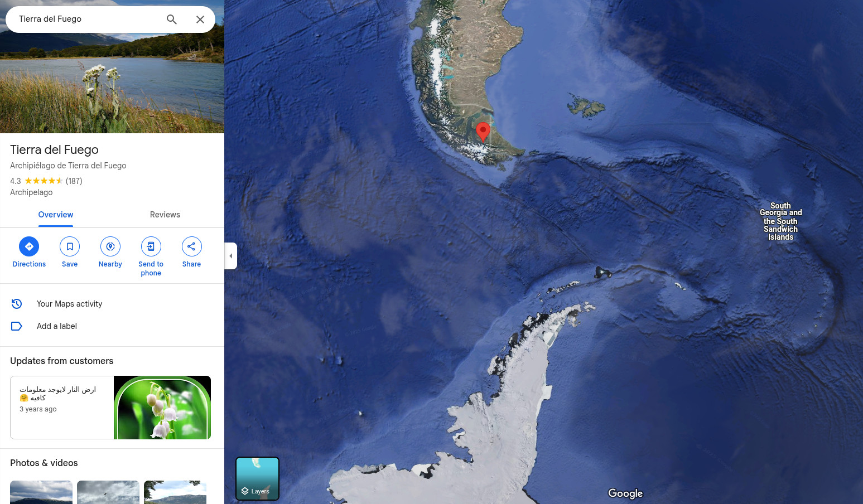Select the Overview tab
Image resolution: width=863 pixels, height=504 pixels.
pos(56,215)
